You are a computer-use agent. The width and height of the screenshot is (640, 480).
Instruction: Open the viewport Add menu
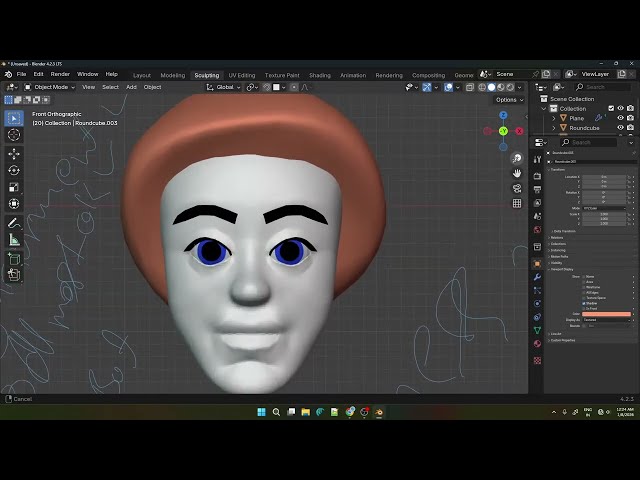tap(131, 87)
